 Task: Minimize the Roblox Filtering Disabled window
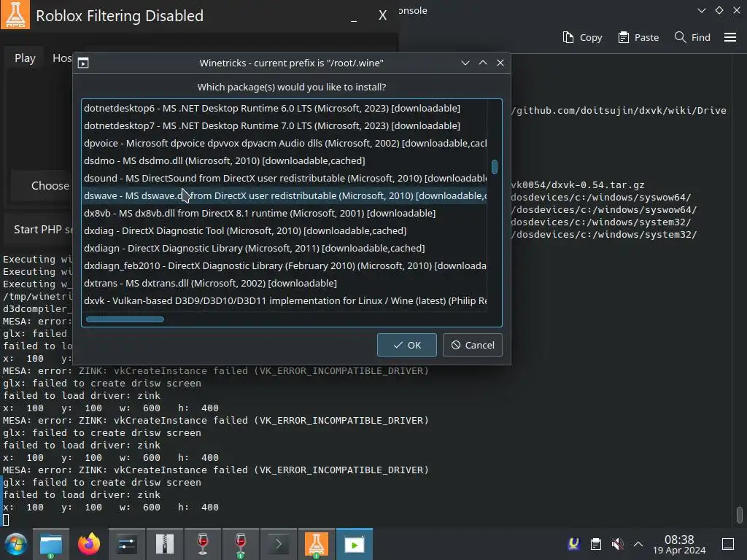pos(354,18)
